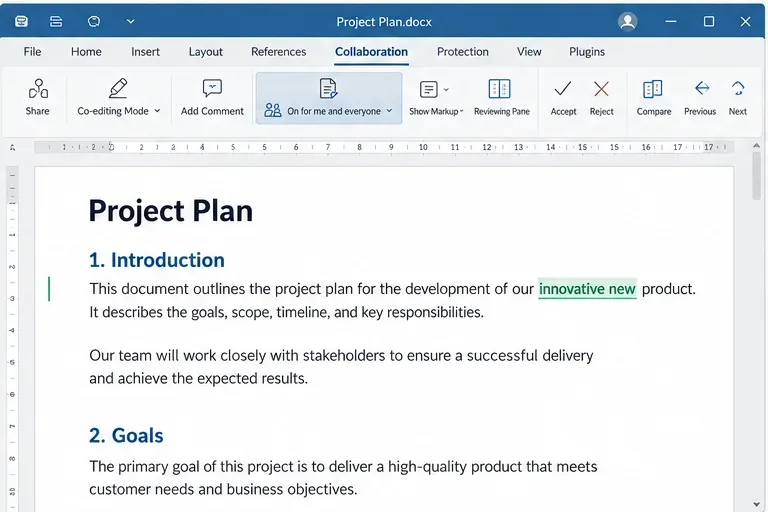Image resolution: width=768 pixels, height=512 pixels.
Task: Click the text 'Our team will work closely'
Action: tap(178, 356)
